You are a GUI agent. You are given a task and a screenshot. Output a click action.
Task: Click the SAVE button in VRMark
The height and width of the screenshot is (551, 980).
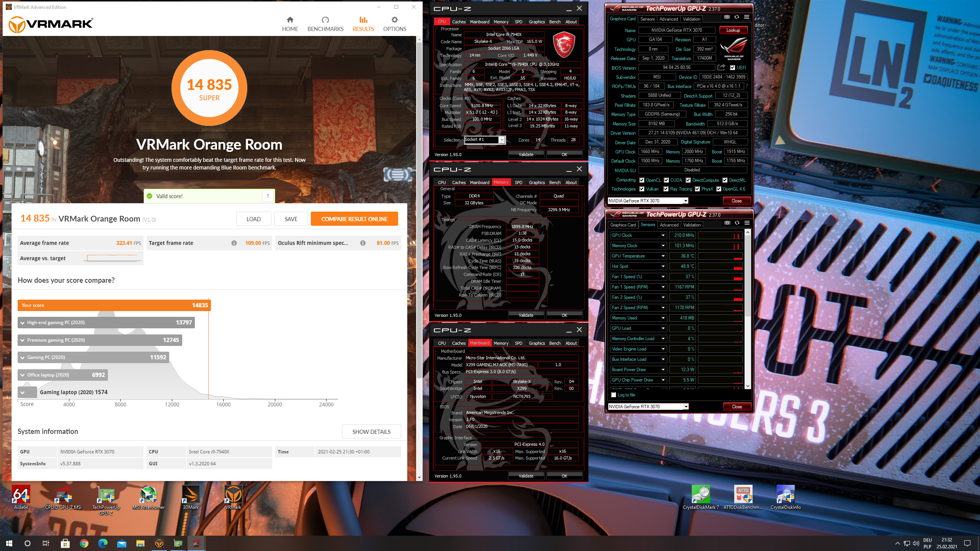[x=291, y=219]
